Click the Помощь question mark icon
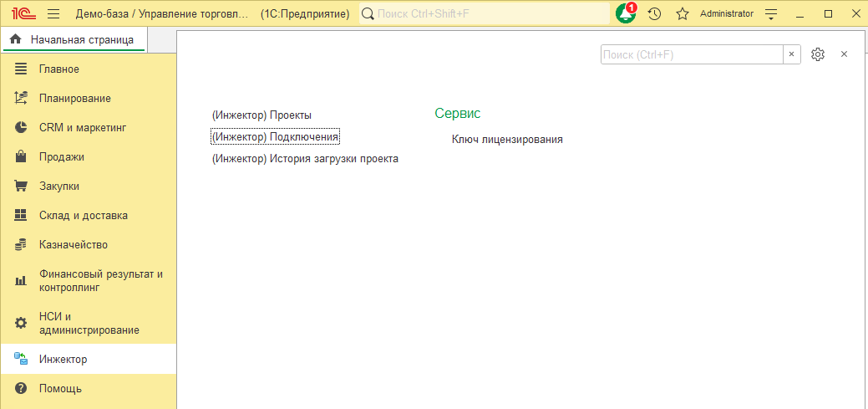 [x=21, y=388]
